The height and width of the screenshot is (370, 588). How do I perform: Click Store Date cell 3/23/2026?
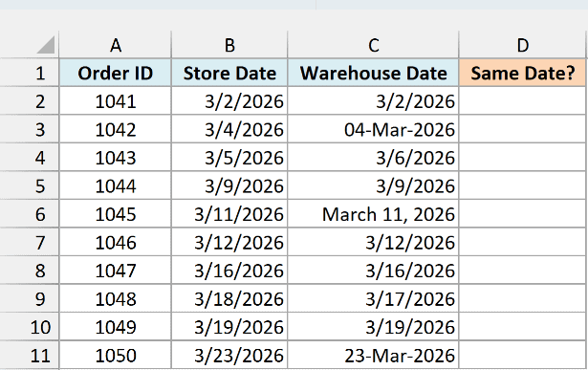(229, 355)
